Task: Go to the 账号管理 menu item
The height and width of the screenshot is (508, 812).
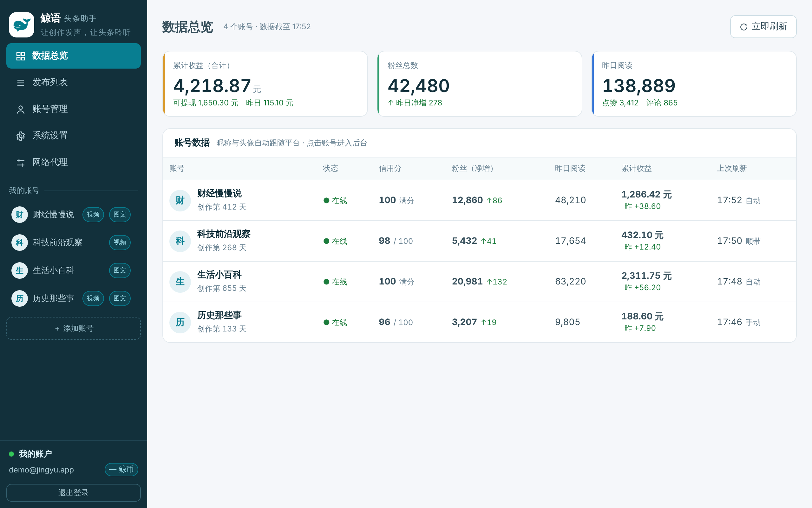Action: pos(74,109)
